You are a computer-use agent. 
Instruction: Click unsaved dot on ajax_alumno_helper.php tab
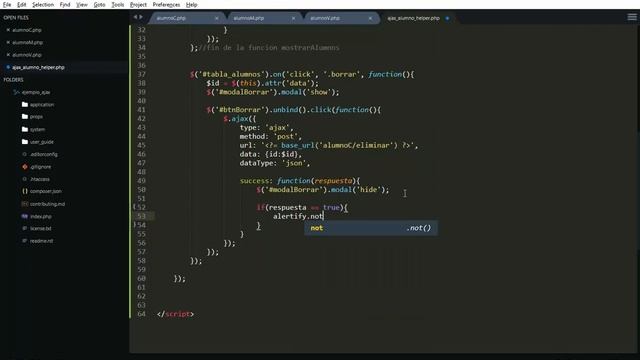tap(447, 18)
